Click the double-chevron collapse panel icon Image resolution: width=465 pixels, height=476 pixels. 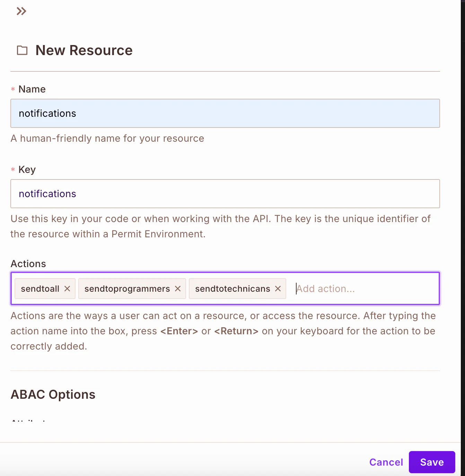21,11
